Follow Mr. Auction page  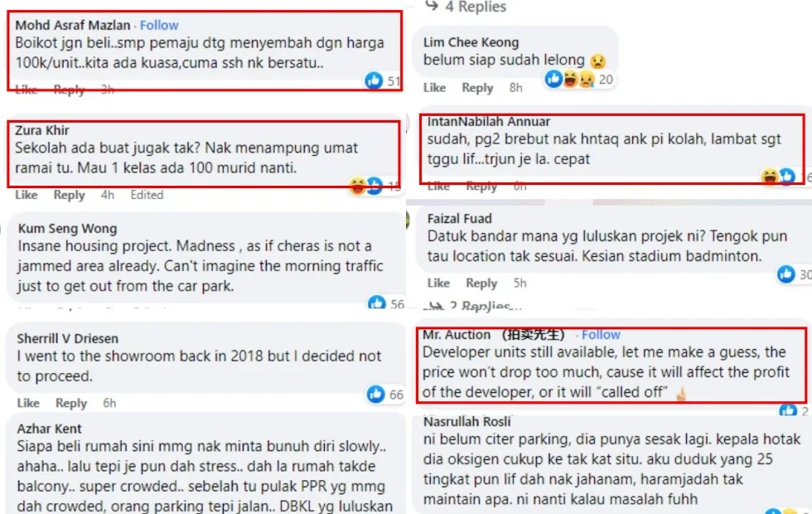(x=601, y=335)
